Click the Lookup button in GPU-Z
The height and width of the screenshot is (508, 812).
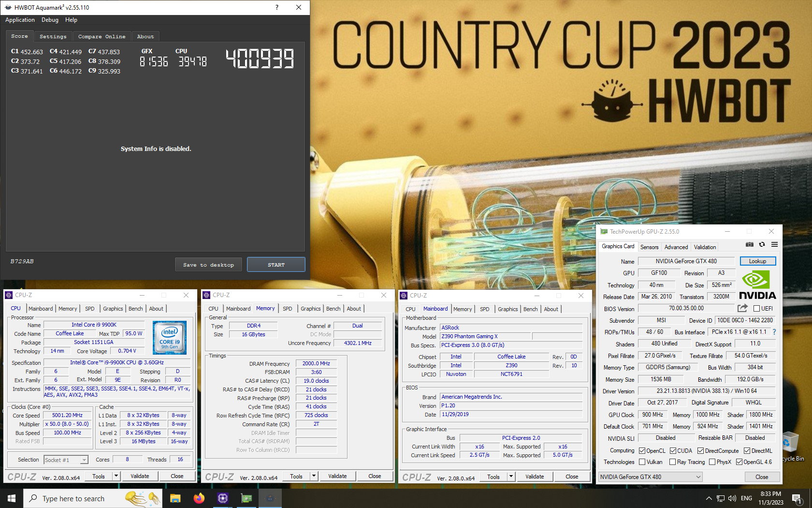[757, 261]
